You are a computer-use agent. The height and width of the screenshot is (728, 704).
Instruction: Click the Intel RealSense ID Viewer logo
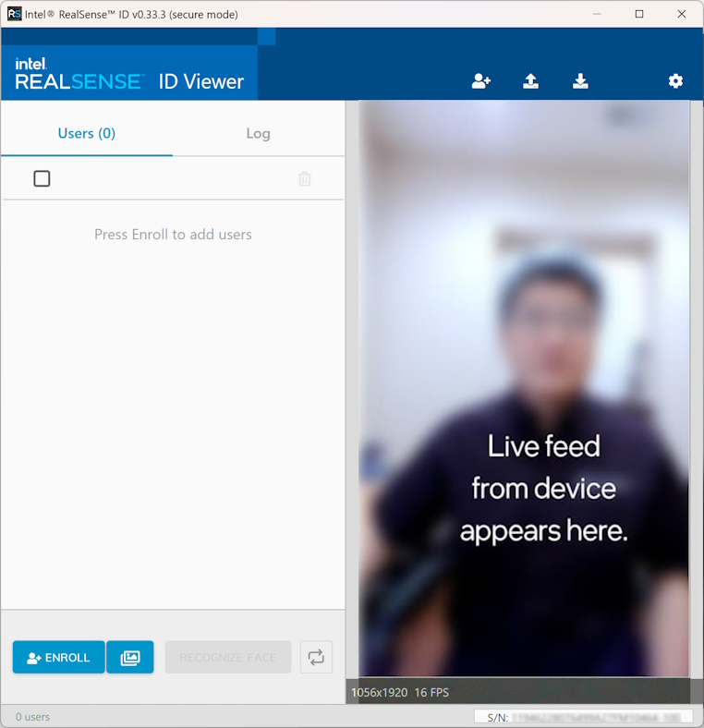(x=129, y=74)
